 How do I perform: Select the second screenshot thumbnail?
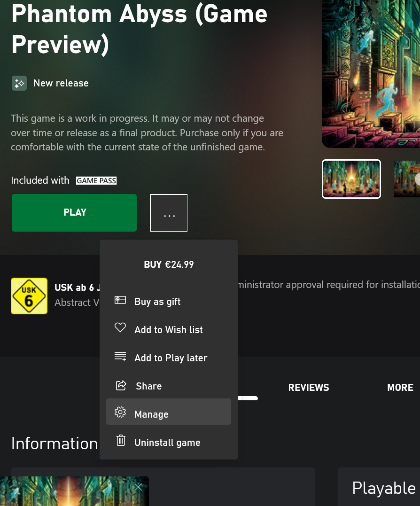pos(406,179)
